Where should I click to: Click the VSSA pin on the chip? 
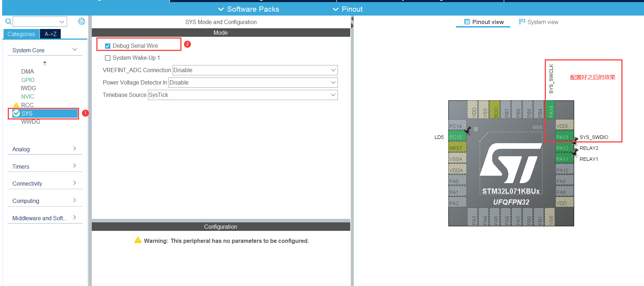tap(458, 159)
